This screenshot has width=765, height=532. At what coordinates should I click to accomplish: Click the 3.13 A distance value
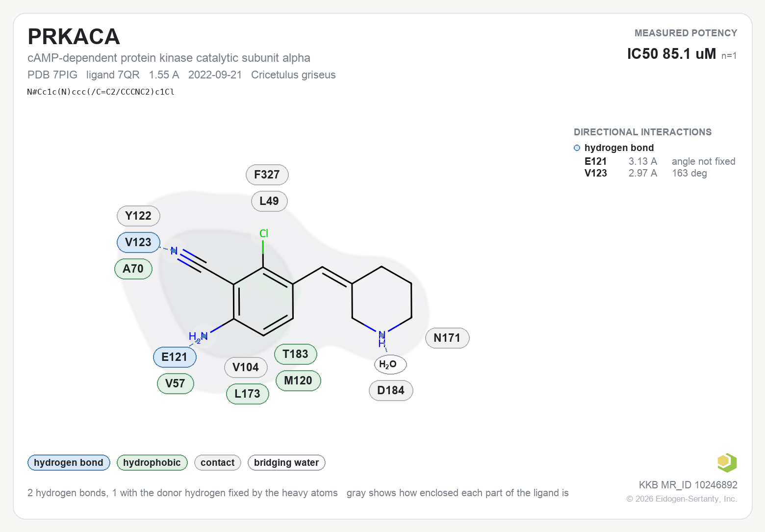643,161
